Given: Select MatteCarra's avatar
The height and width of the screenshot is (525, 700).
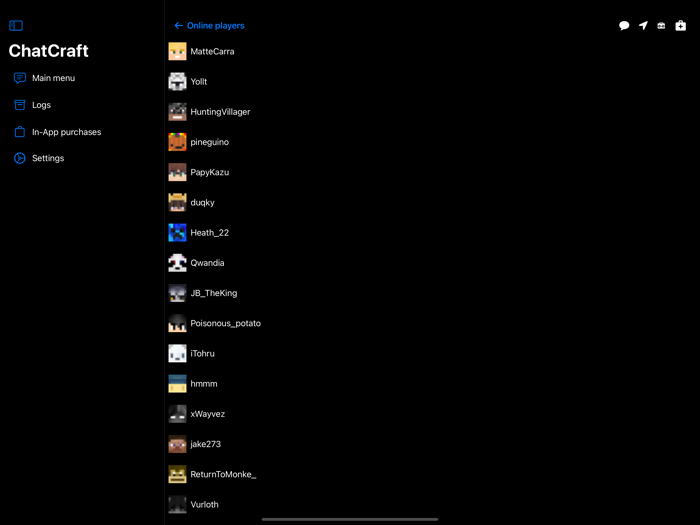Looking at the screenshot, I should [177, 51].
